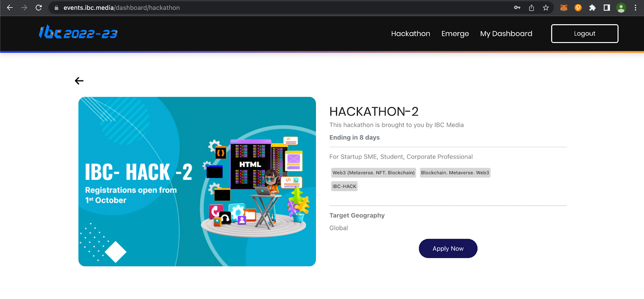Go to My Dashboard

(x=506, y=34)
